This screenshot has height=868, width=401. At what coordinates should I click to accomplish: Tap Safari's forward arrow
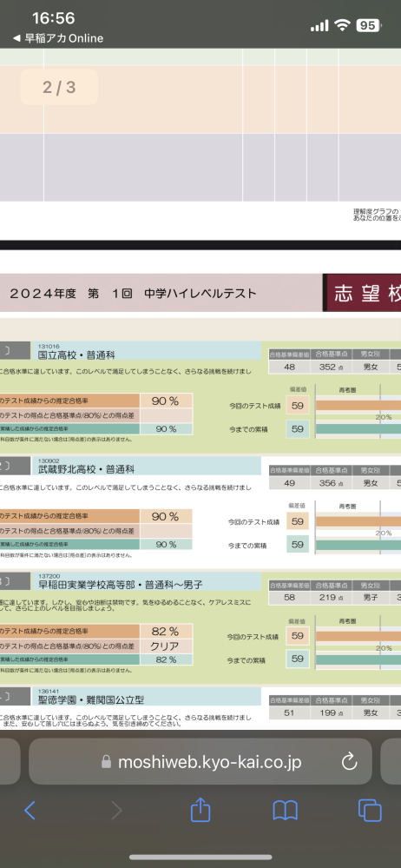tap(116, 810)
